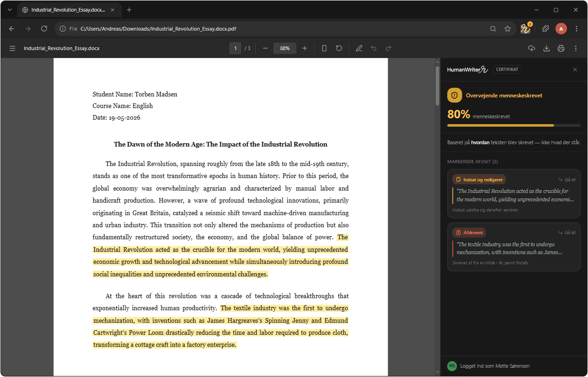The image size is (588, 377).
Task: Open a new browser tab
Action: [x=129, y=10]
